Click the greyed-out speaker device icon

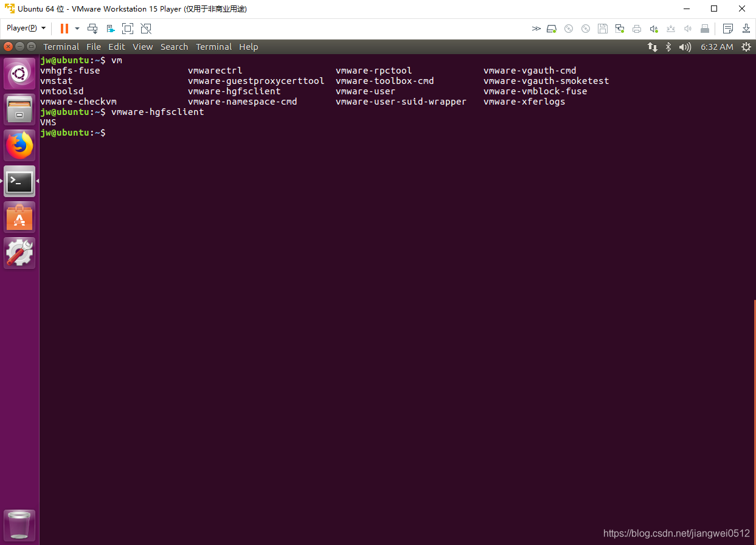[x=688, y=29]
